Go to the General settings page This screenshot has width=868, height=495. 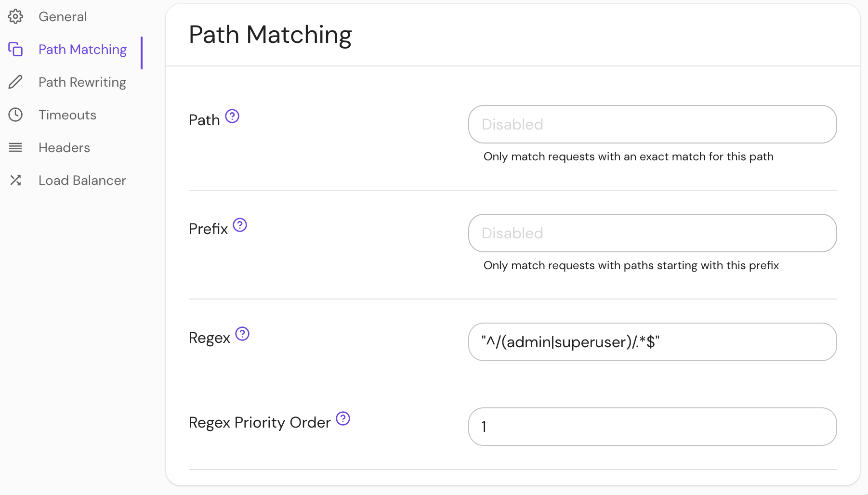[63, 16]
